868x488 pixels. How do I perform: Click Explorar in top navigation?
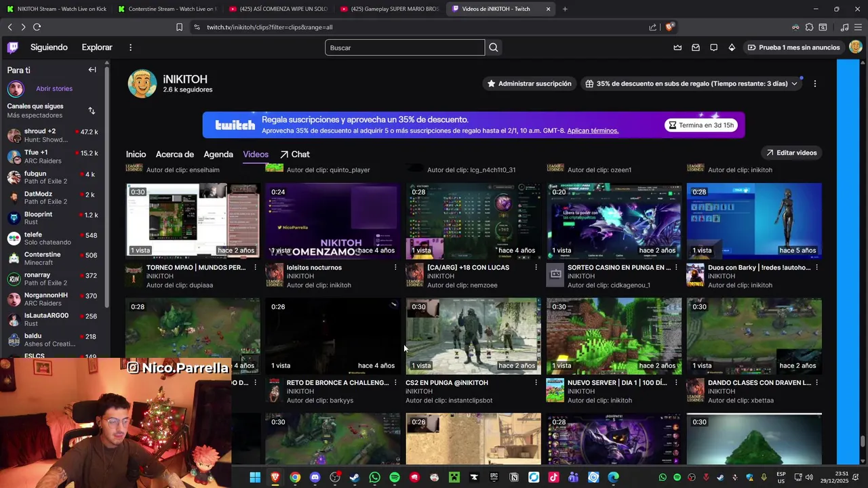click(x=97, y=47)
